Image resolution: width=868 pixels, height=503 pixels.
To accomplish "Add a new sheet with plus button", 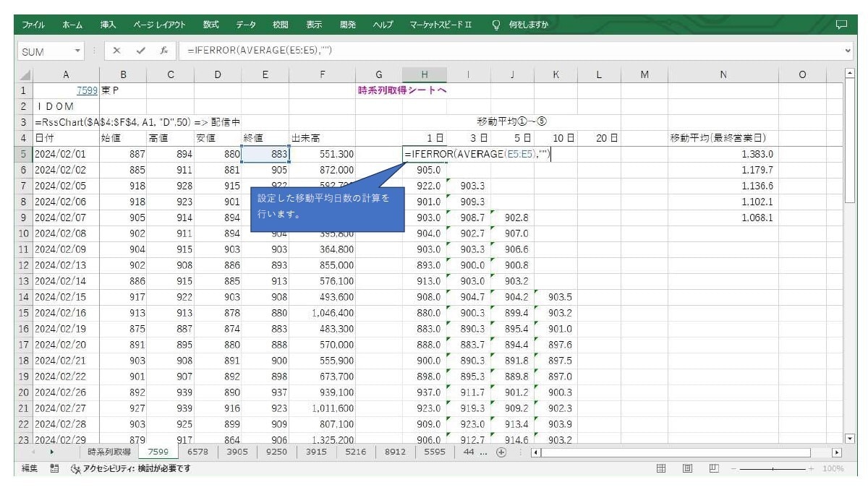I will tap(501, 452).
